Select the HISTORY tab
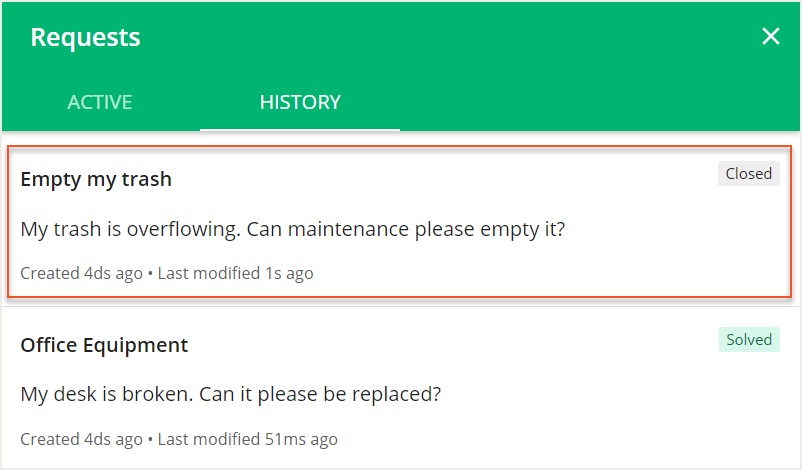Screen dimensions: 802x470 tap(300, 102)
